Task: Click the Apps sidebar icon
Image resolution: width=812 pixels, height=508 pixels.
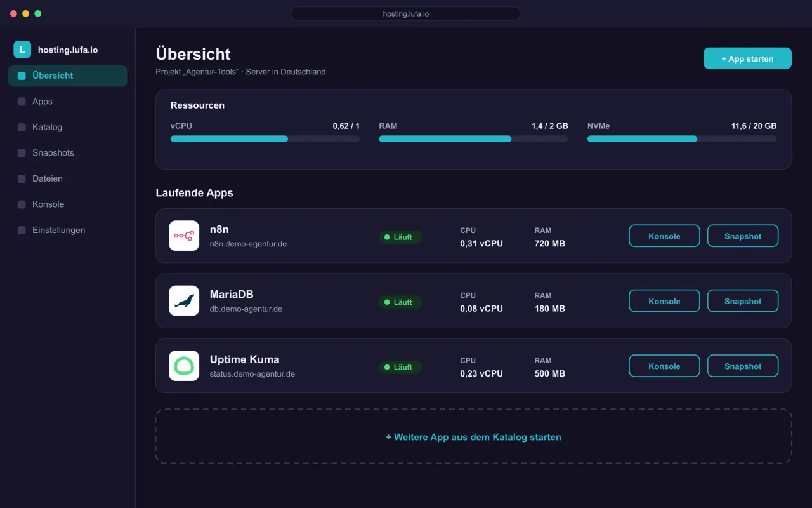Action: pos(22,102)
